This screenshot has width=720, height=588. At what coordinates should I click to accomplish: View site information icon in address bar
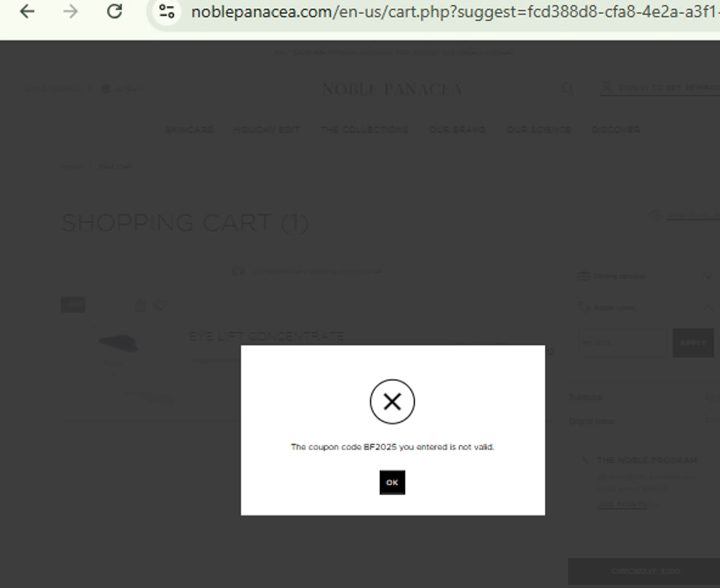167,12
